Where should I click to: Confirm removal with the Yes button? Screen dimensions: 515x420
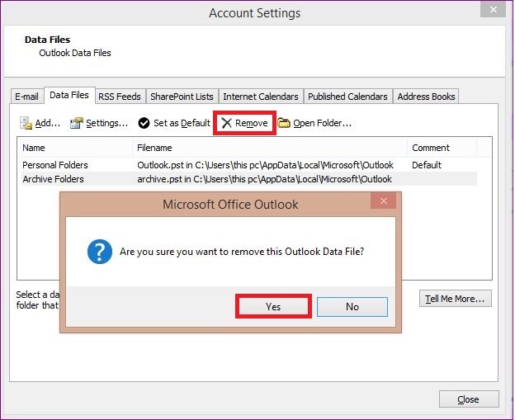[x=273, y=307]
